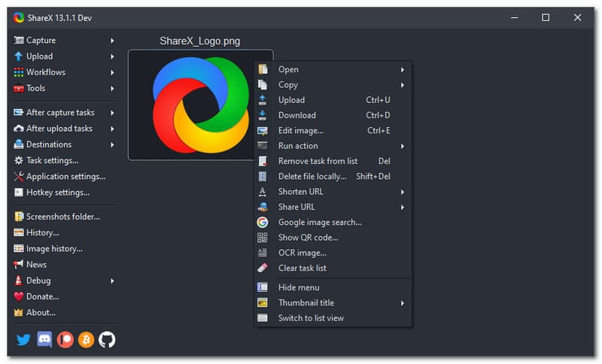Open the Twitter link icon
The width and height of the screenshot is (602, 364).
[23, 340]
